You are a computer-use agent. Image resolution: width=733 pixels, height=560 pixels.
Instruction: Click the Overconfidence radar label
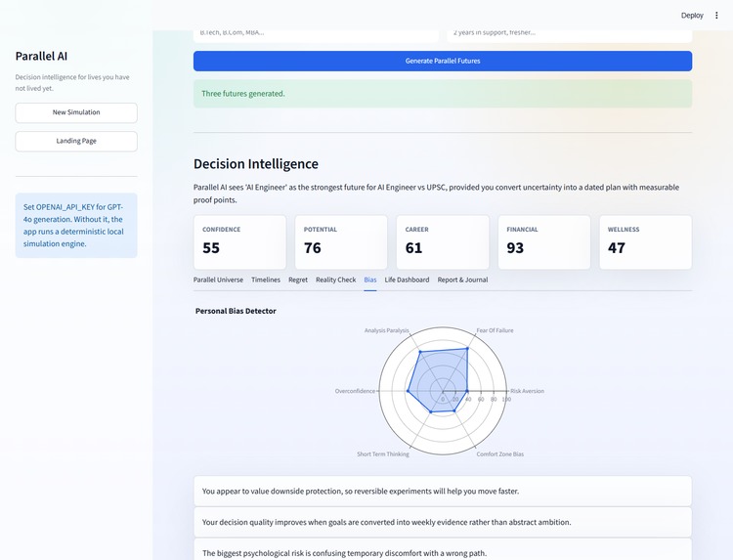click(x=355, y=391)
